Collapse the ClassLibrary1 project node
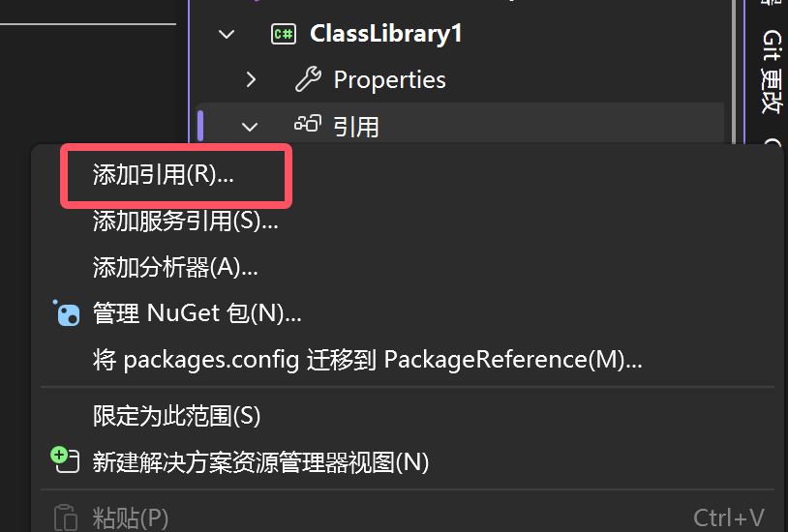This screenshot has width=788, height=532. [x=227, y=34]
